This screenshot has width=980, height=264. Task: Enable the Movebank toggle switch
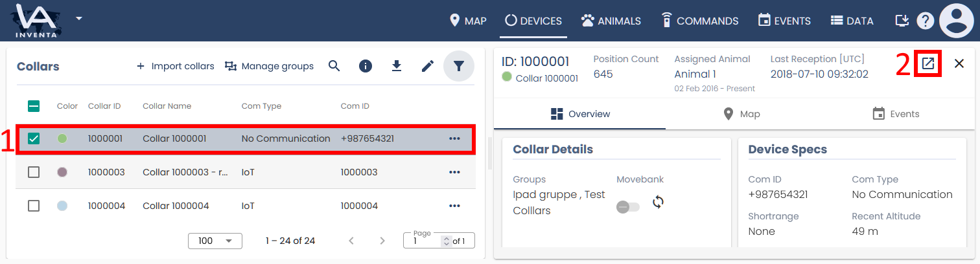[627, 206]
